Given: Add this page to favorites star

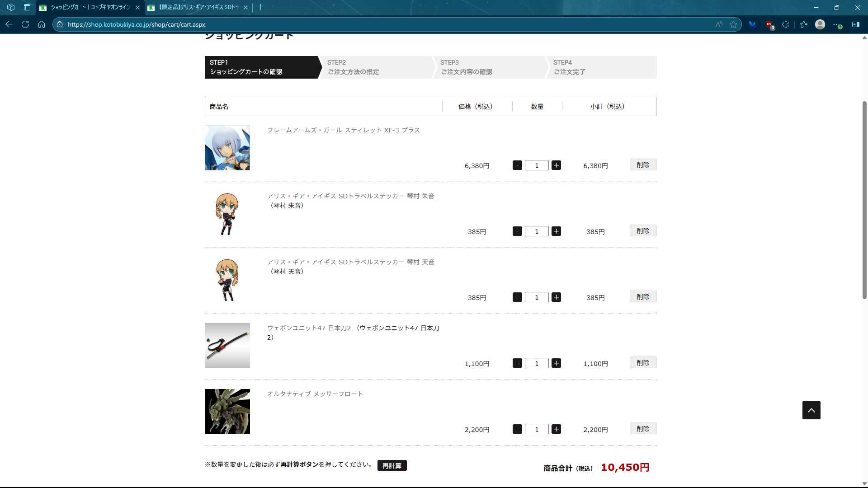Looking at the screenshot, I should tap(733, 24).
